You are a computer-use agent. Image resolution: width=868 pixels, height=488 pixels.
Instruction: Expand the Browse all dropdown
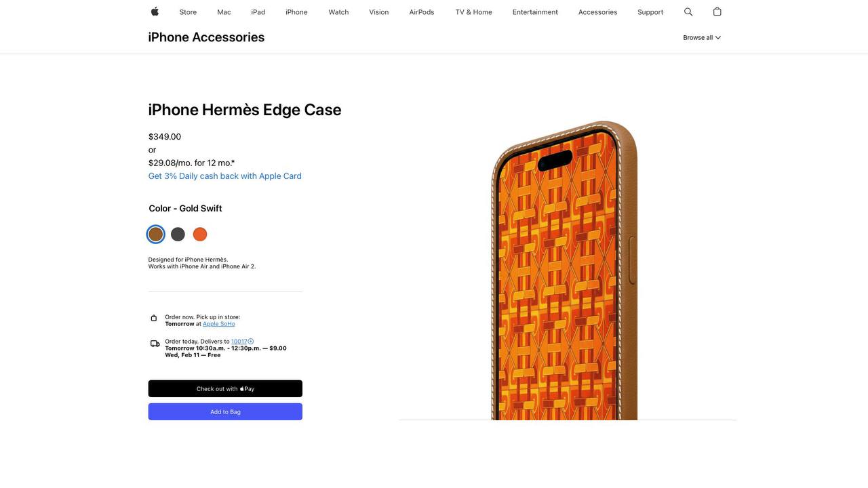pyautogui.click(x=702, y=38)
